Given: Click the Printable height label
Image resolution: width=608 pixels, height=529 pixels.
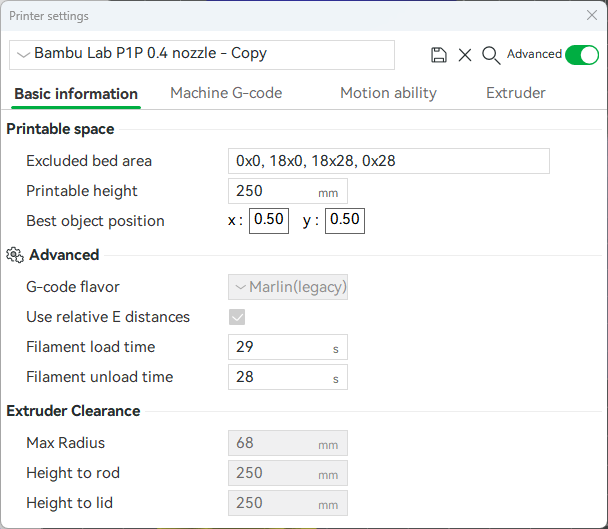Looking at the screenshot, I should [x=82, y=191].
